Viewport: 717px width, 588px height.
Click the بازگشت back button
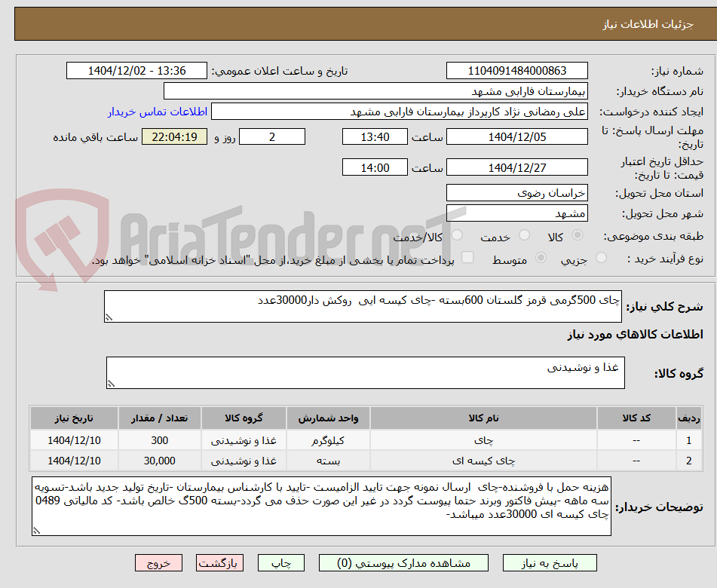coord(219,563)
